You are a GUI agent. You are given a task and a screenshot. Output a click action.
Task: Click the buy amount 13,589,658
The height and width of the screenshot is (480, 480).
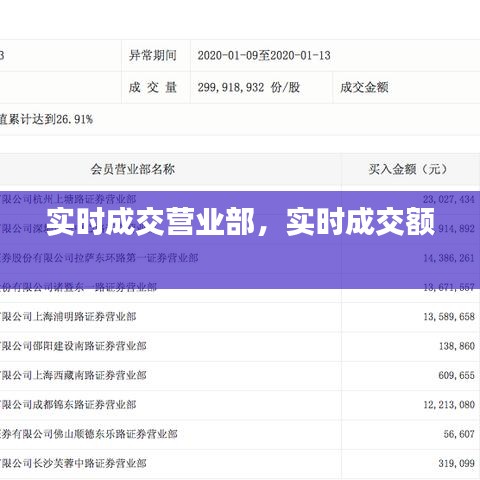coord(449,316)
